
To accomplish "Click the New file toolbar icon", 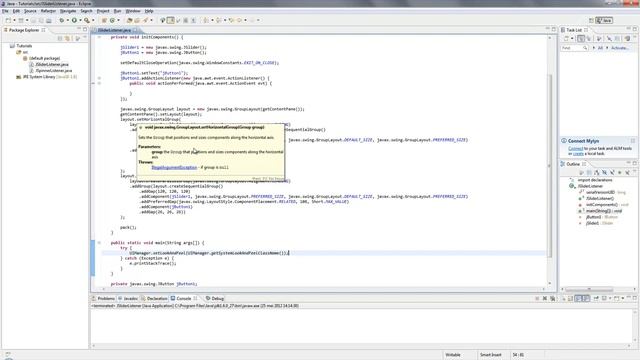I will click(8, 20).
